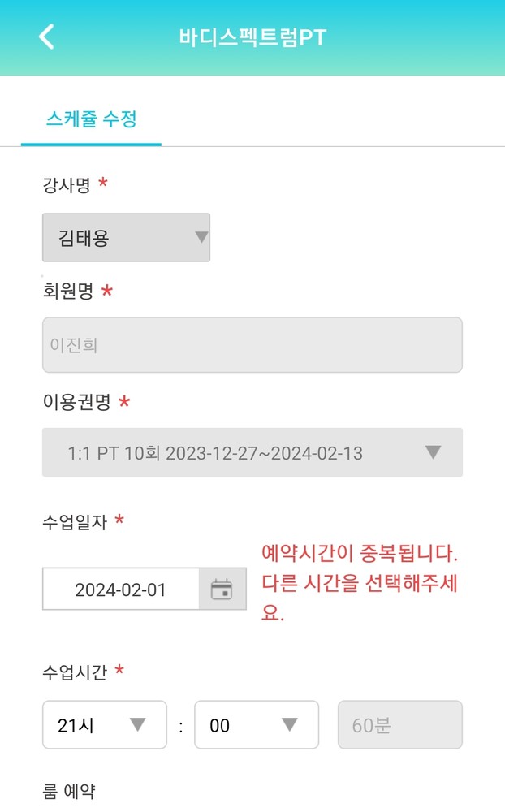Click the arrow on the 1:1 PT 10회 pass selector
505x812 pixels.
[x=434, y=452]
